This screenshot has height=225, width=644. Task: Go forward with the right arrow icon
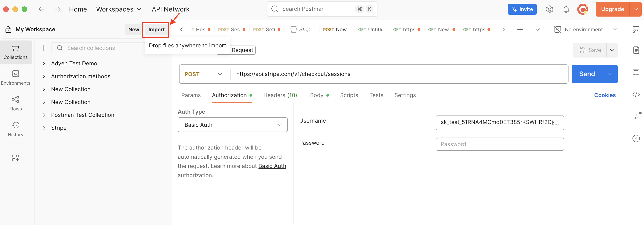[58, 9]
